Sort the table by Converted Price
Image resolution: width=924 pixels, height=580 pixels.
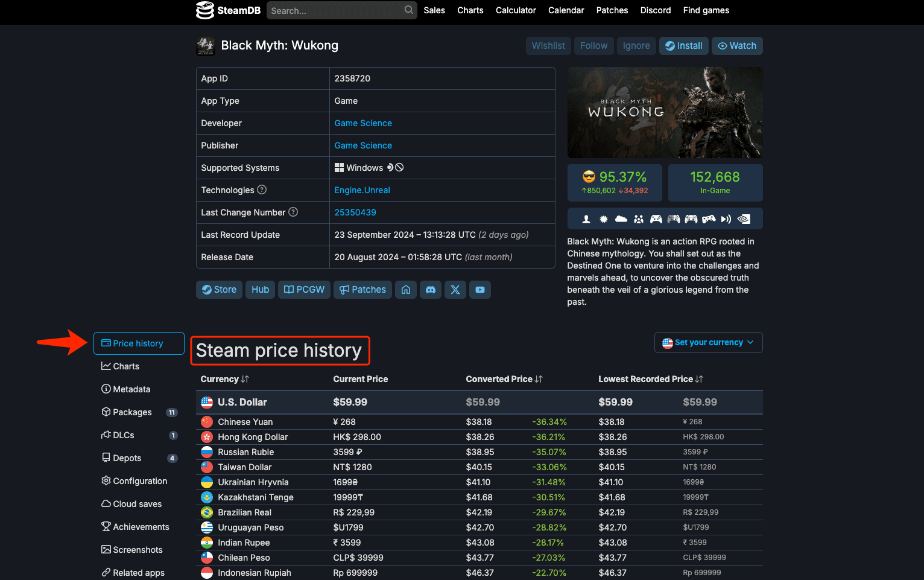click(504, 379)
